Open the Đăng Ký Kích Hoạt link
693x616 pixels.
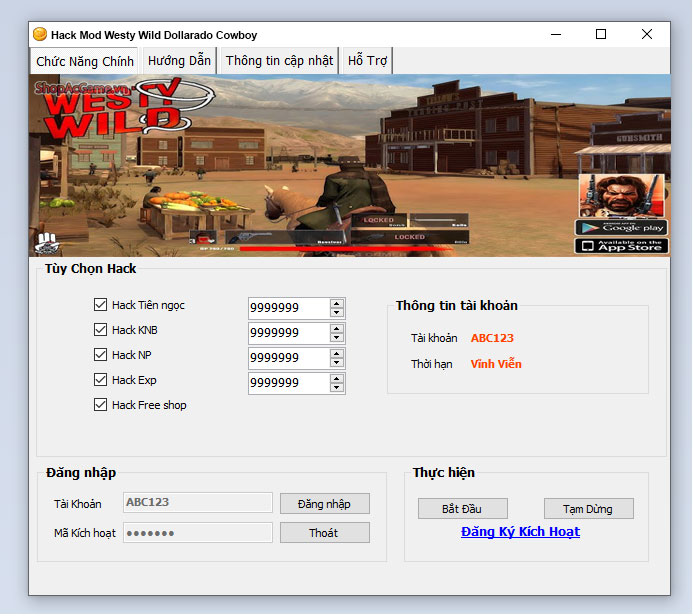click(520, 532)
